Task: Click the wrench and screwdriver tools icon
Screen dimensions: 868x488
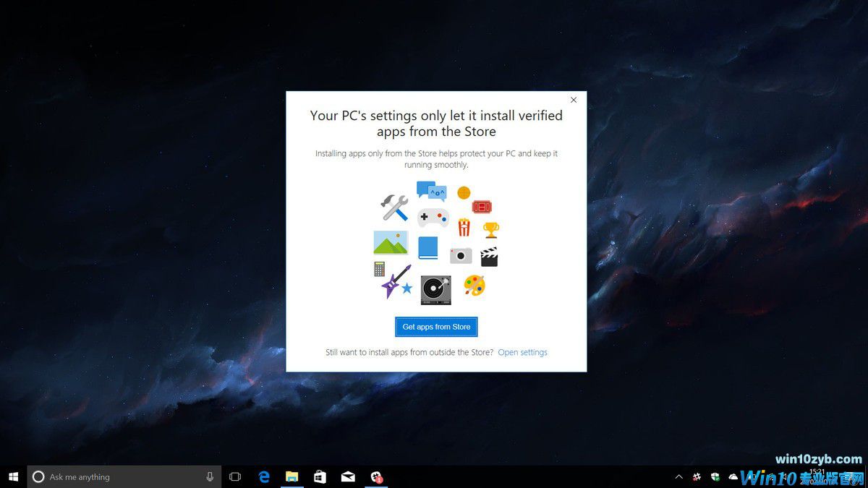Action: click(x=393, y=206)
